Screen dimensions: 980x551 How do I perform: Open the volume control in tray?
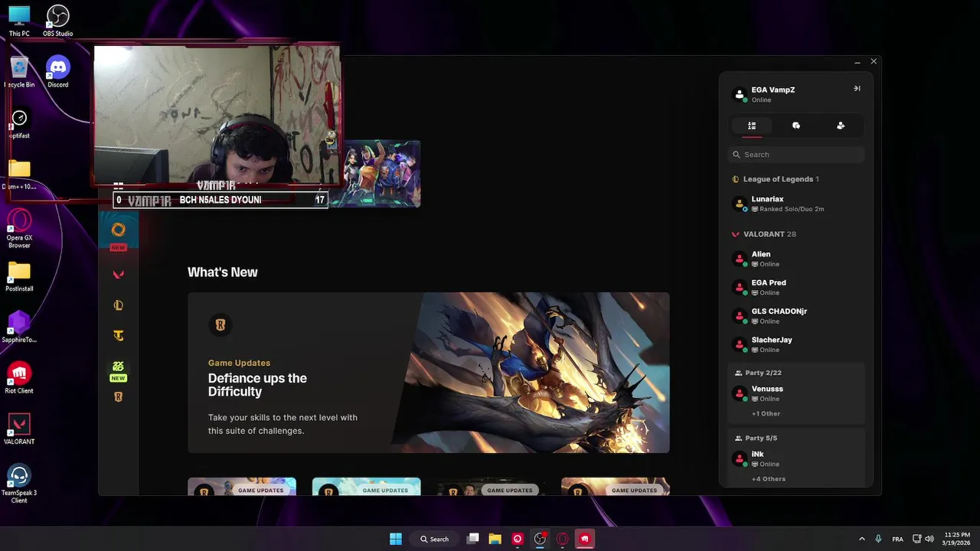929,539
